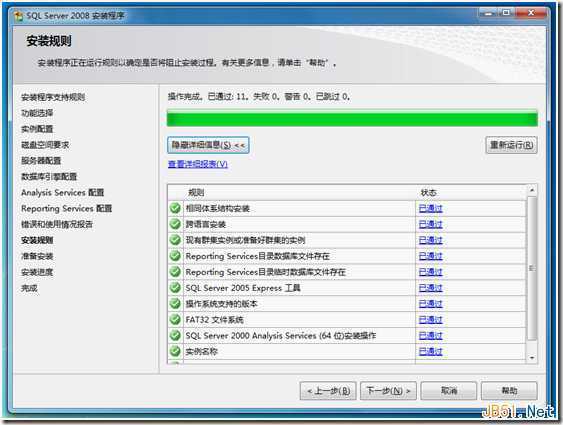Click the SQL Server 2005 Express 工具 text

(243, 288)
